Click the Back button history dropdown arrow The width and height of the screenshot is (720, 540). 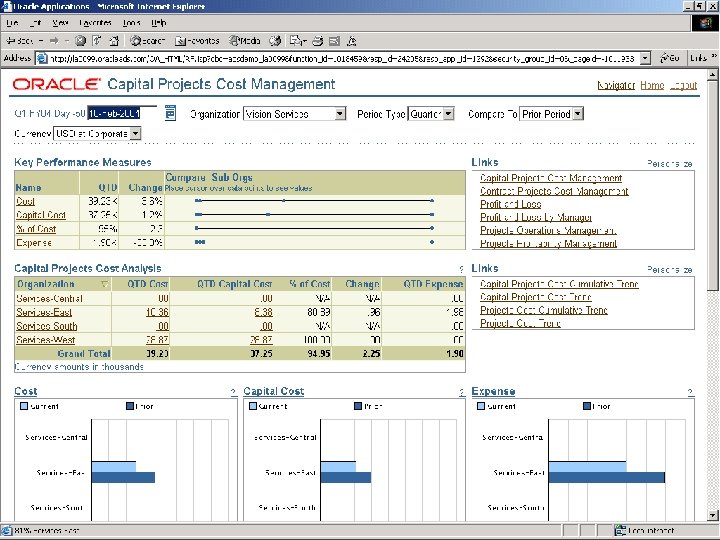pos(41,41)
